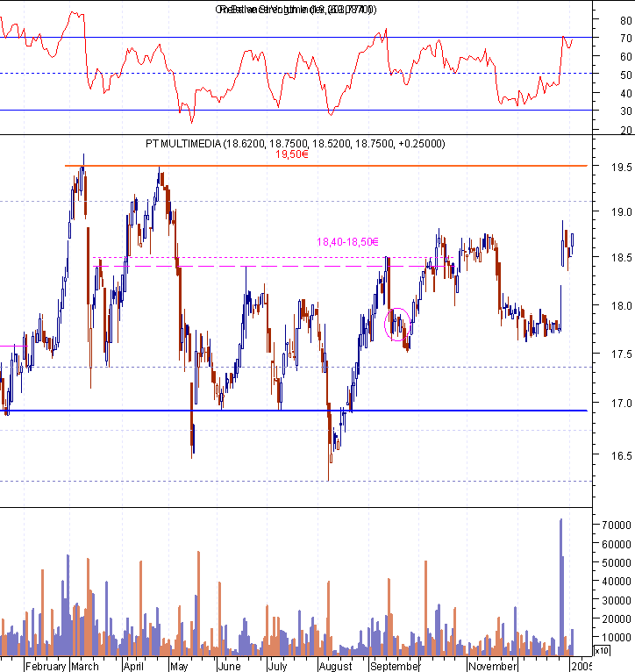Click the 60000 volume axis value
Image resolution: width=635 pixels, height=672 pixels.
click(x=617, y=544)
